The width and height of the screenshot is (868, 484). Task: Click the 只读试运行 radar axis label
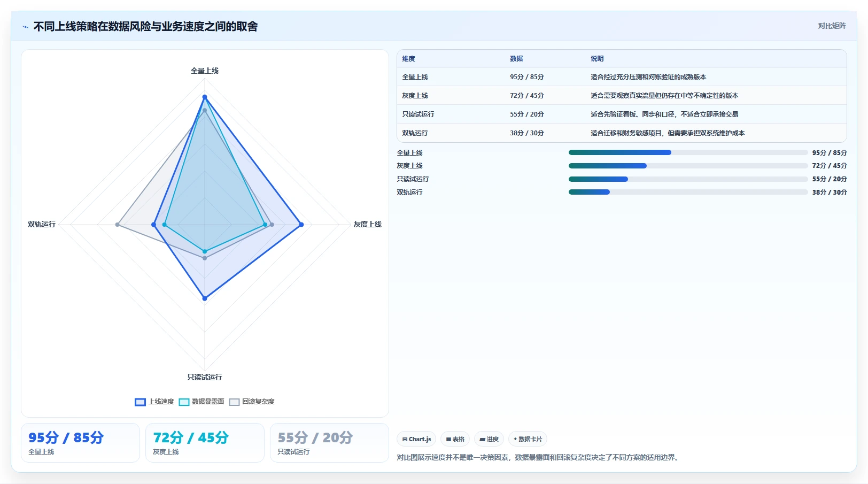tap(205, 377)
